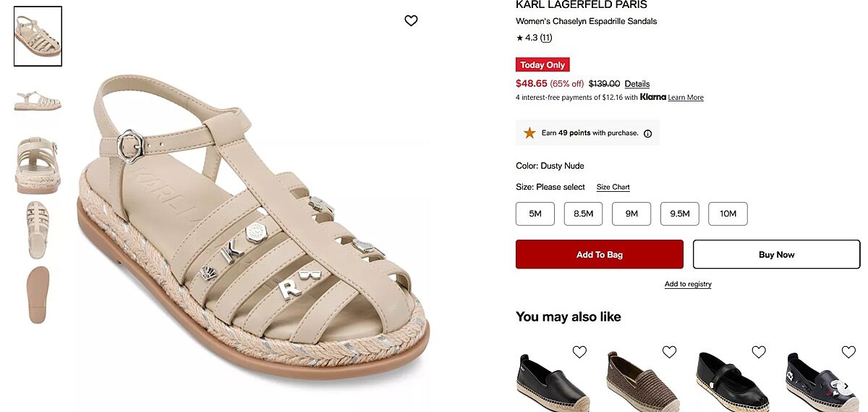This screenshot has width=868, height=412.
Task: Click the info icon beside Earn 49 points
Action: pos(647,133)
